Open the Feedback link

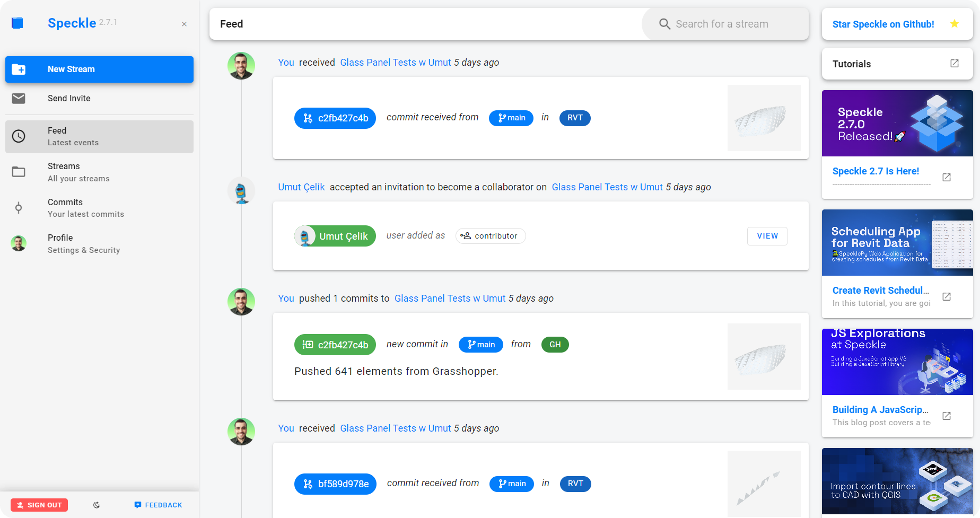[x=158, y=505]
